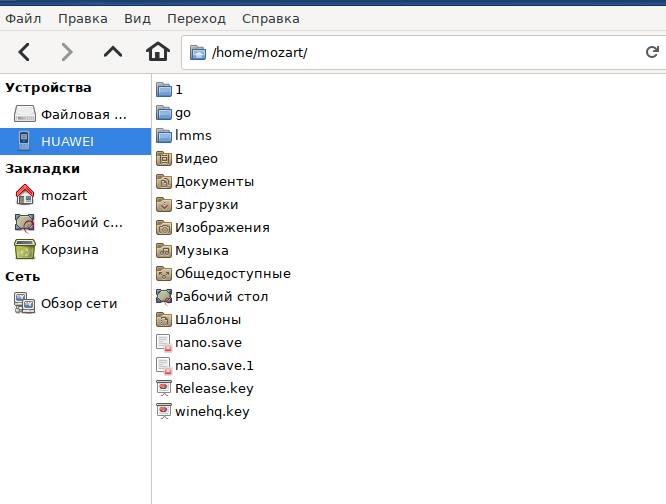Click the Рабочий стол bookmark icon in sidebar
This screenshot has height=504, width=666.
tap(25, 222)
